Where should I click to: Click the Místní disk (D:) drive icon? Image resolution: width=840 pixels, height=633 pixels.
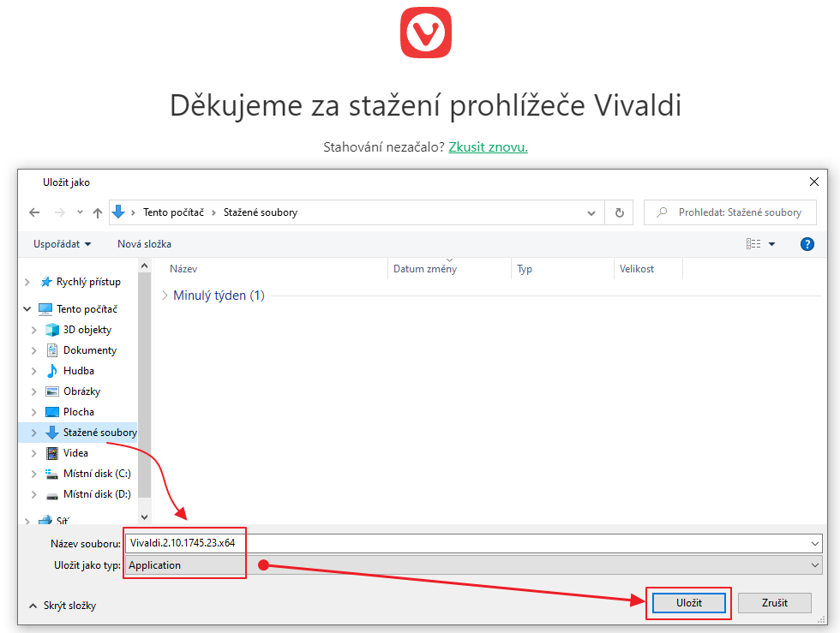tap(52, 495)
